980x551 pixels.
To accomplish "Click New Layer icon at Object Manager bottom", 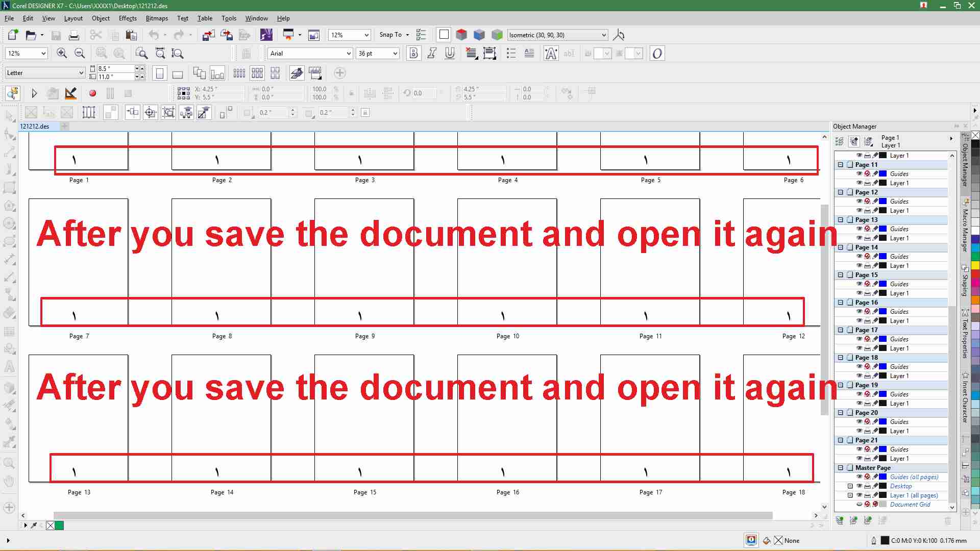I will pos(840,520).
